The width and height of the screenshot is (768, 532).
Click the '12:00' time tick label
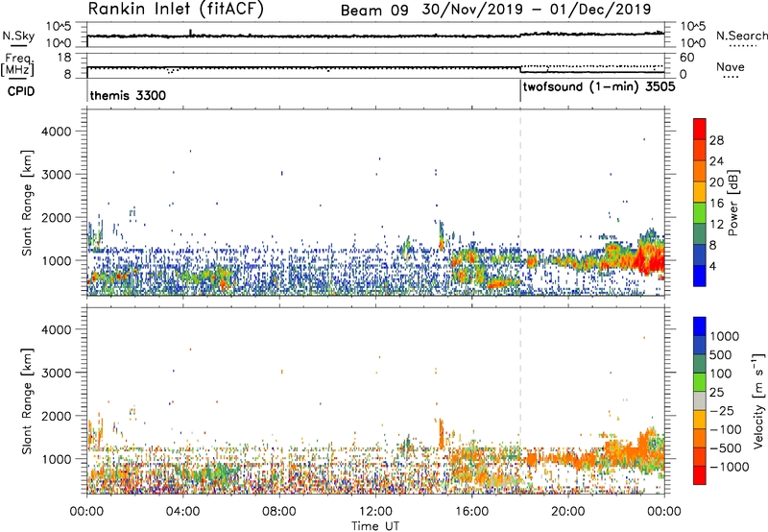[x=375, y=512]
